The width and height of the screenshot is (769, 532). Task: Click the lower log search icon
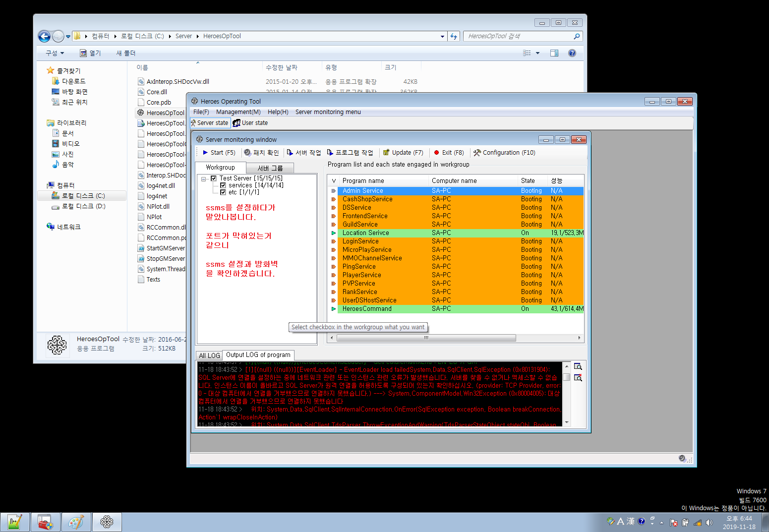click(x=578, y=378)
